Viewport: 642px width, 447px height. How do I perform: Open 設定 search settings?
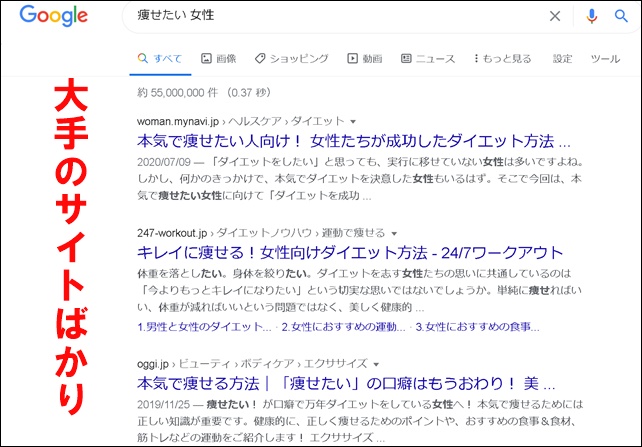click(x=563, y=59)
